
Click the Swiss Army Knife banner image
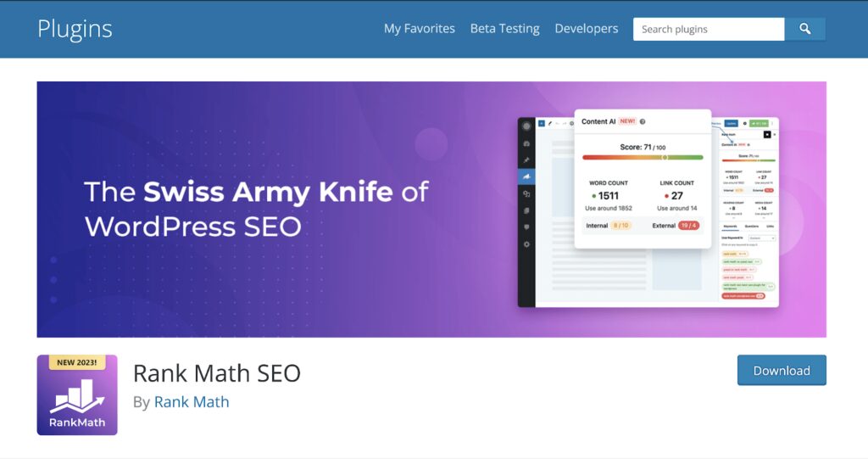[x=431, y=210]
